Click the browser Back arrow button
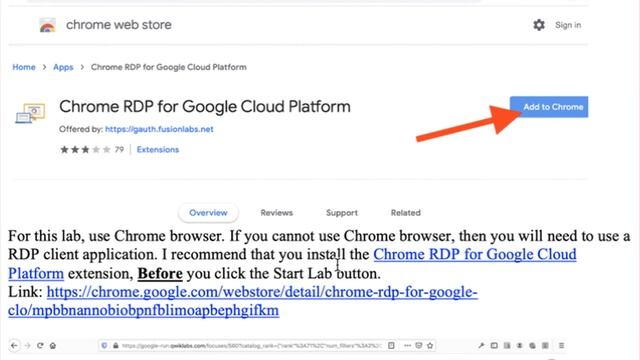The height and width of the screenshot is (360, 640). click(x=14, y=345)
